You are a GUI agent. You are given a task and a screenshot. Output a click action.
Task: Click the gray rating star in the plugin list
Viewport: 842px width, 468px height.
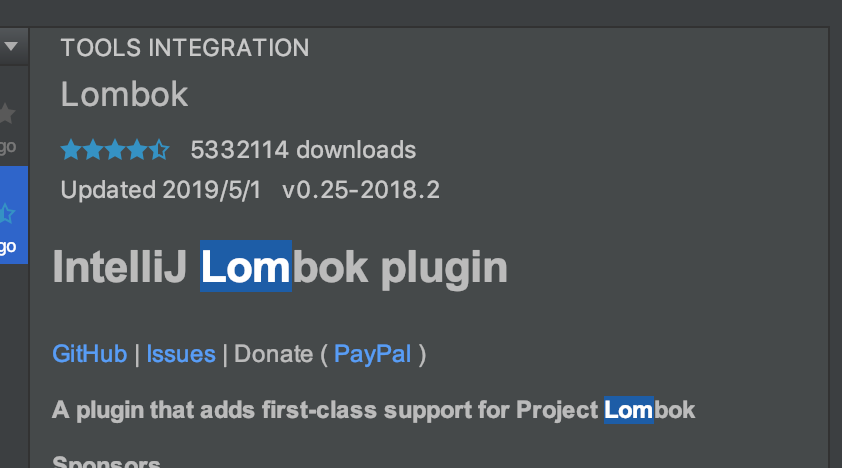tap(7, 112)
